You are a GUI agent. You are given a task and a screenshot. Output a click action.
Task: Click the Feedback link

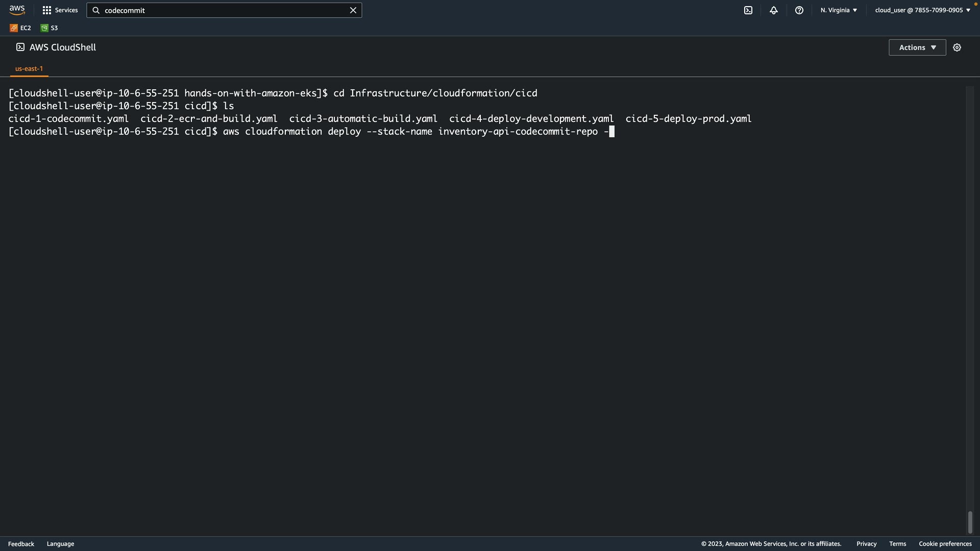coord(21,544)
